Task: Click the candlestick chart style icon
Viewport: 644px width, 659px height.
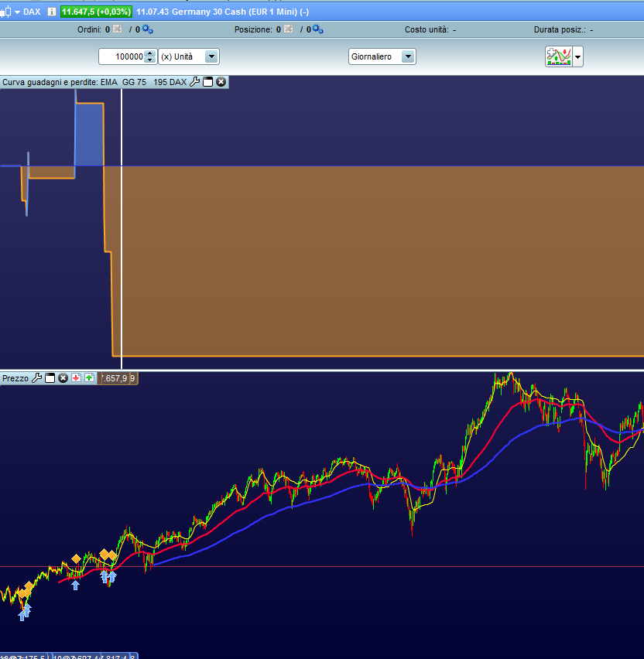Action: tap(6, 12)
